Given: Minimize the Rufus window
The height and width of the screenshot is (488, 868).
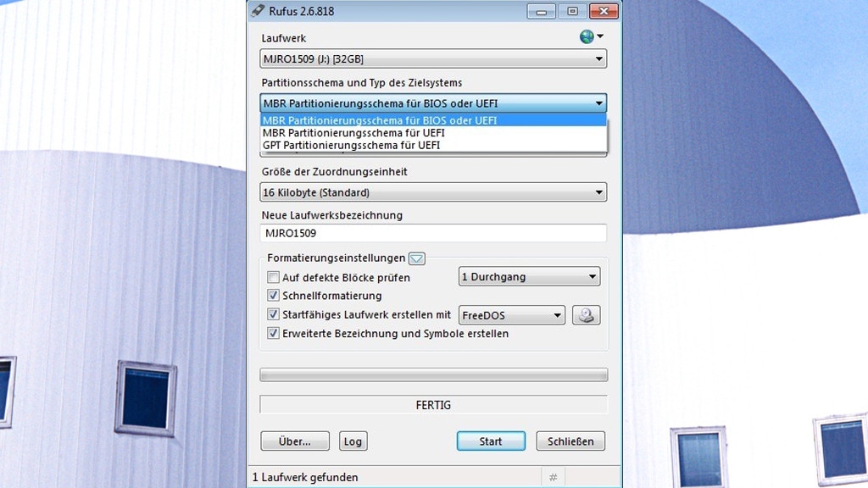Looking at the screenshot, I should point(542,11).
